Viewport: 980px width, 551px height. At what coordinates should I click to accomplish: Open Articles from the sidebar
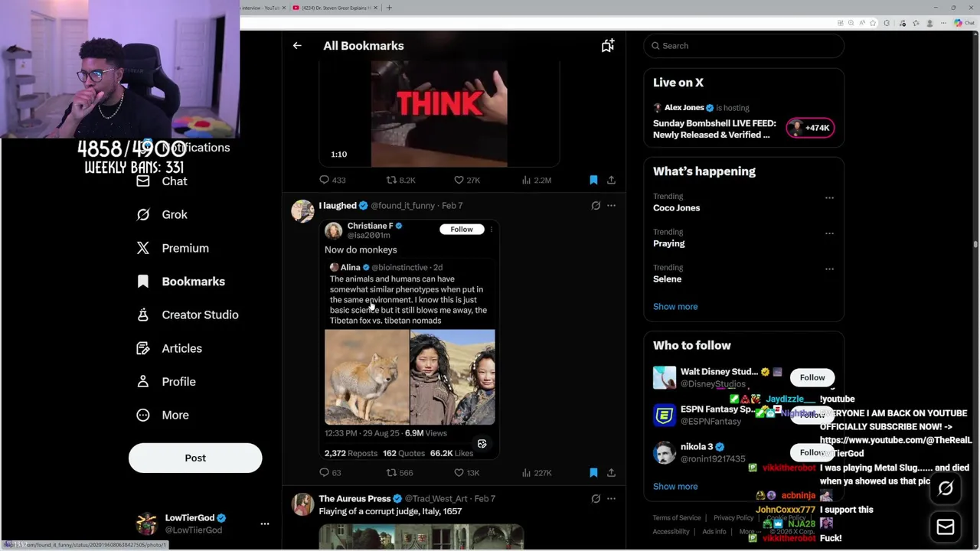point(181,348)
